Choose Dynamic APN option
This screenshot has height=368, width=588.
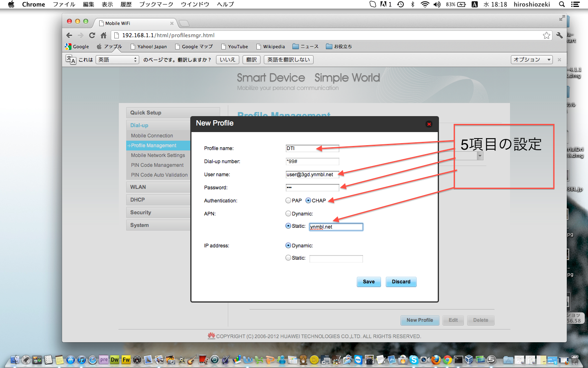tap(288, 213)
